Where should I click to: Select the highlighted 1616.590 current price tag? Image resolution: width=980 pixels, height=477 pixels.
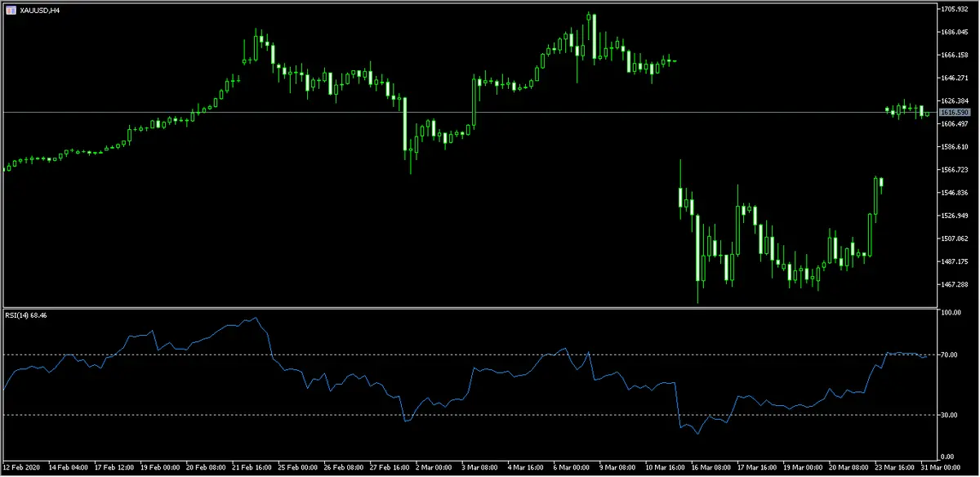pyautogui.click(x=953, y=112)
